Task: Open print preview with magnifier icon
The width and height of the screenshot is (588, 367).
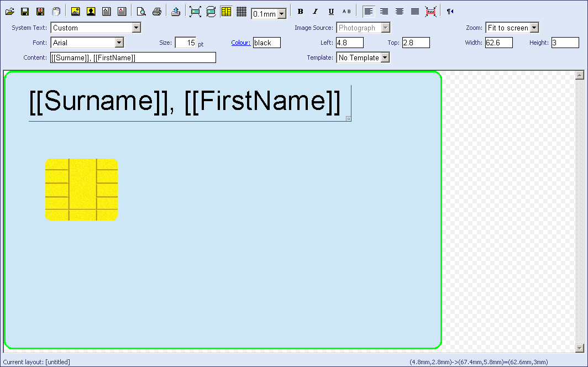Action: click(x=141, y=12)
